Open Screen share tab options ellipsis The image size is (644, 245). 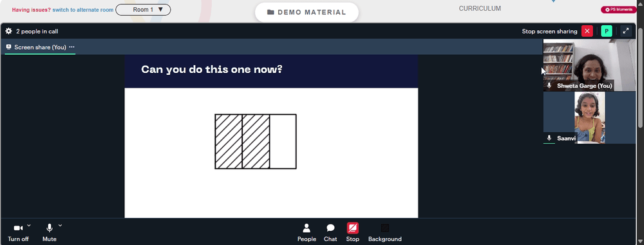(71, 47)
